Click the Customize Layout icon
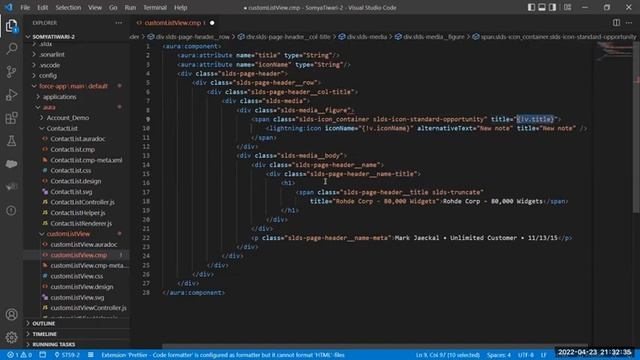The height and width of the screenshot is (360, 640). [x=567, y=7]
